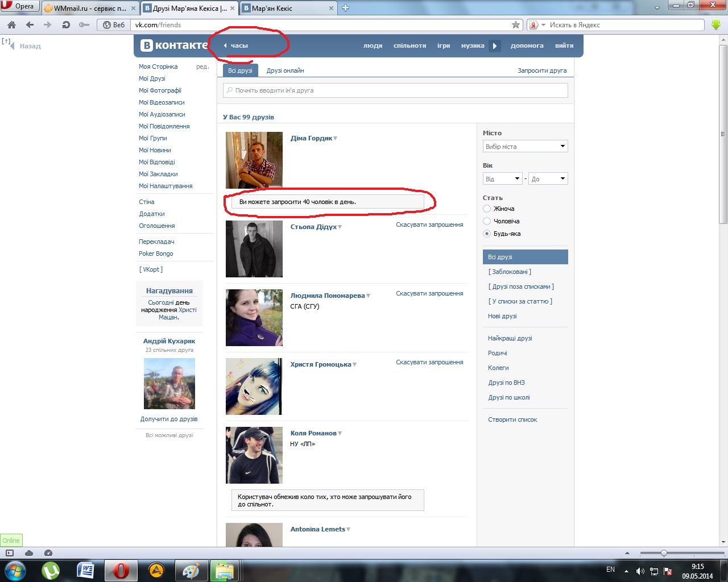Viewport: 728px width, 582px height.
Task: Click the Створити список link
Action: [x=512, y=419]
